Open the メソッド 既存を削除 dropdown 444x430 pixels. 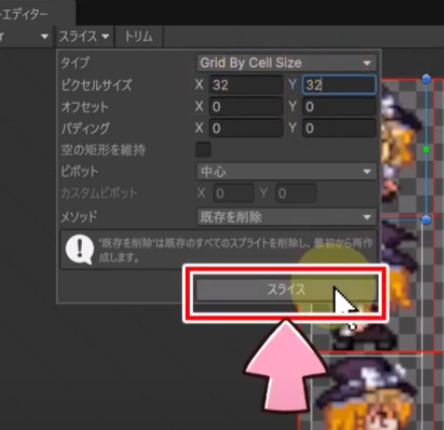coord(287,217)
